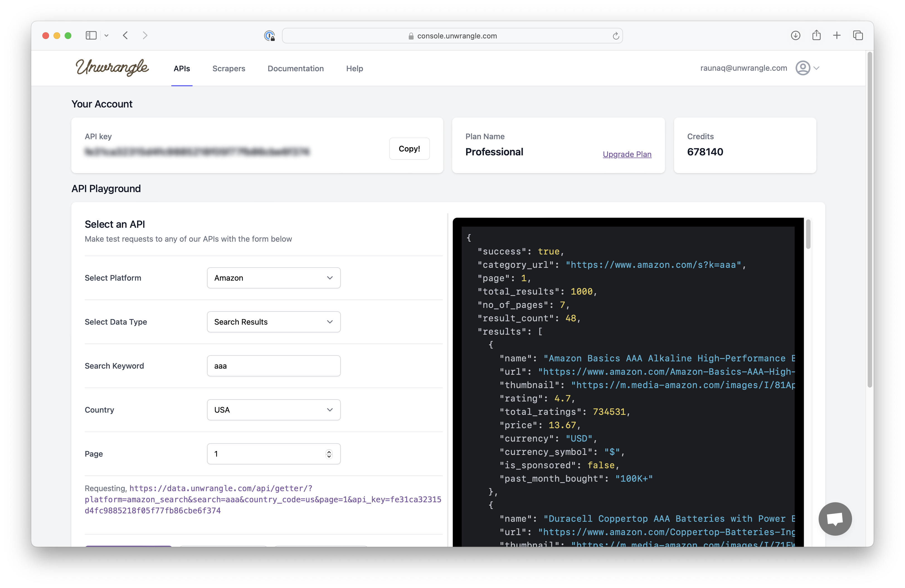
Task: Go forward with the browser forward arrow
Action: pyautogui.click(x=145, y=36)
